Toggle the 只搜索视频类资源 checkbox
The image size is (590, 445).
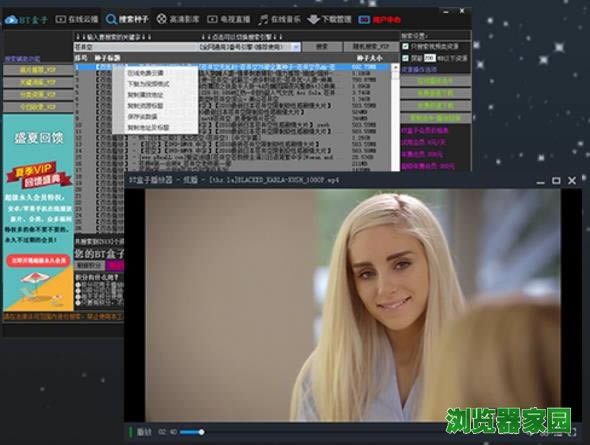(405, 46)
